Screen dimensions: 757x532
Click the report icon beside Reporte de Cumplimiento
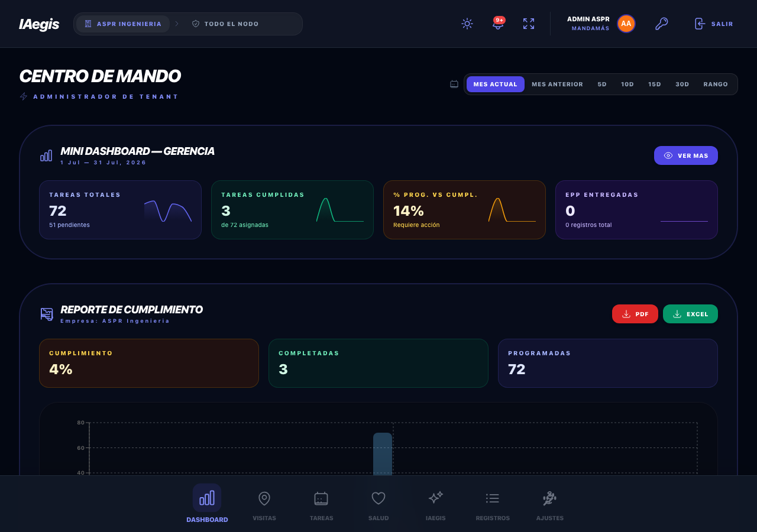click(x=46, y=314)
